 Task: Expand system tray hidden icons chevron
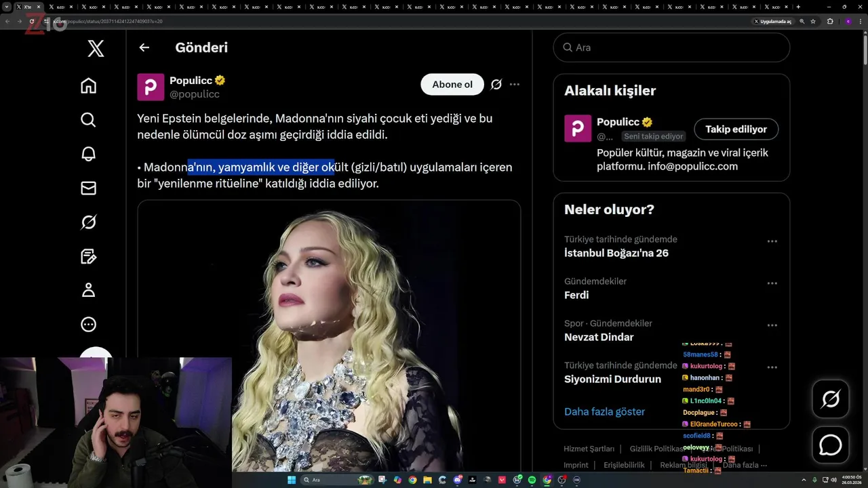click(804, 480)
